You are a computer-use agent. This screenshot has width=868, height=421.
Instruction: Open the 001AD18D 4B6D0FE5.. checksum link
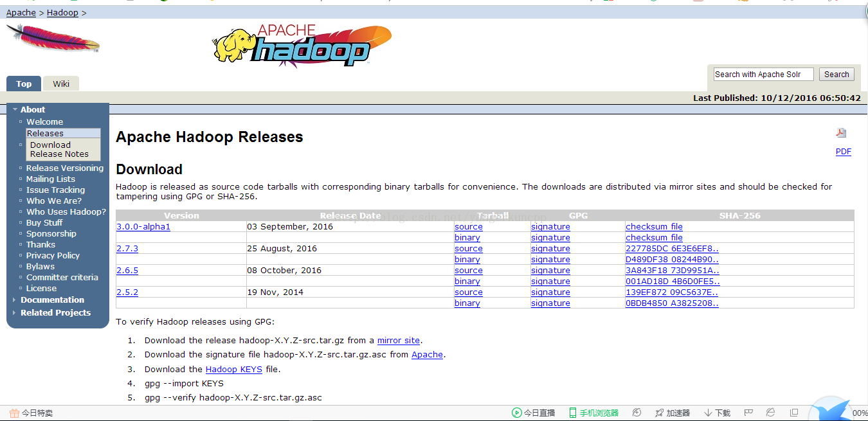(673, 282)
